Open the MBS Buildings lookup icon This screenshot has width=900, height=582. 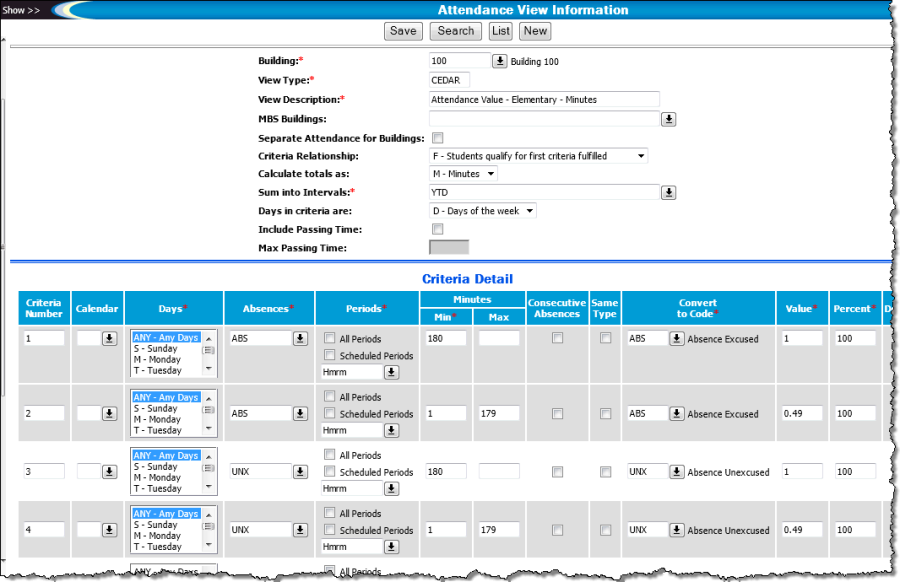(x=669, y=119)
